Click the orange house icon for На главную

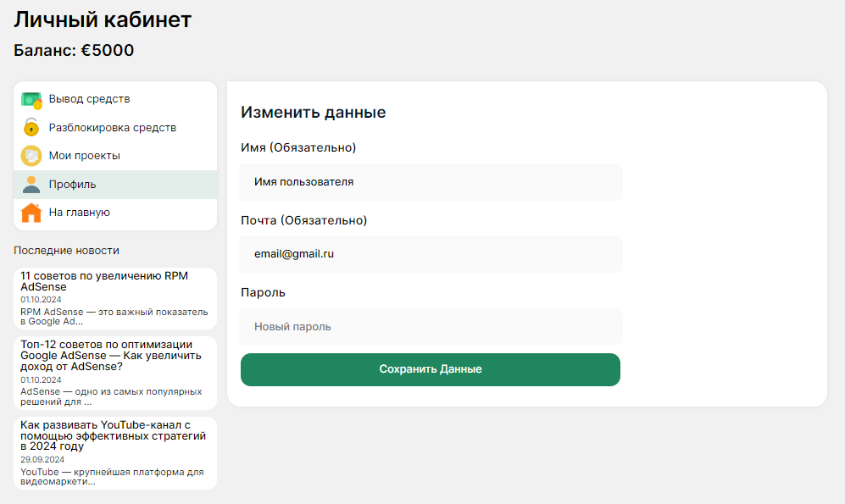[31, 213]
